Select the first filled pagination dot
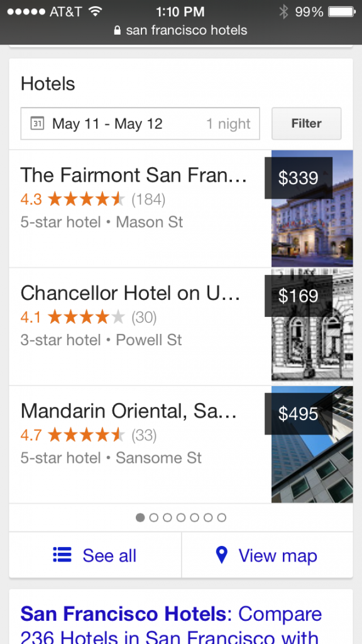The image size is (362, 644). 140,518
